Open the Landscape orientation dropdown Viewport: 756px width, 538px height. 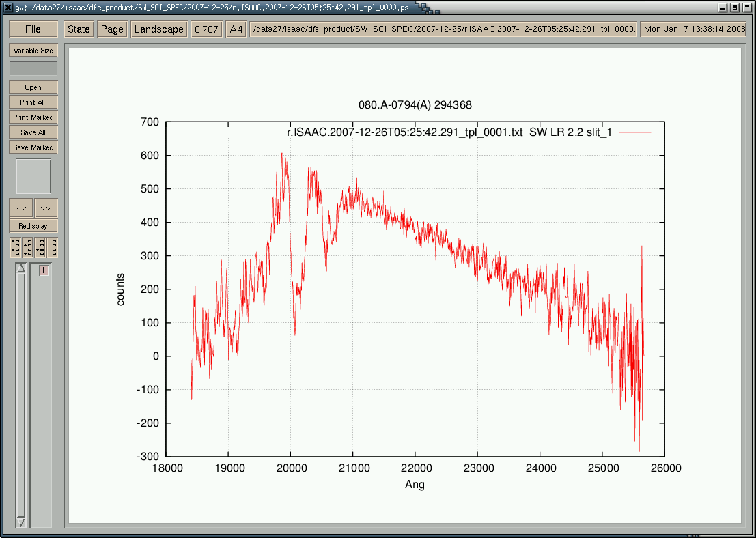click(159, 29)
